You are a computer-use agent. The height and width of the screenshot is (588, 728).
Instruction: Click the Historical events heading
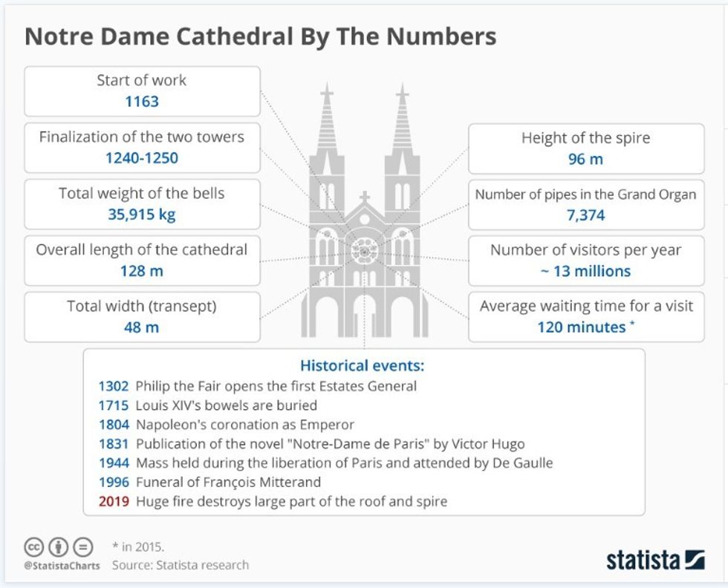[362, 365]
